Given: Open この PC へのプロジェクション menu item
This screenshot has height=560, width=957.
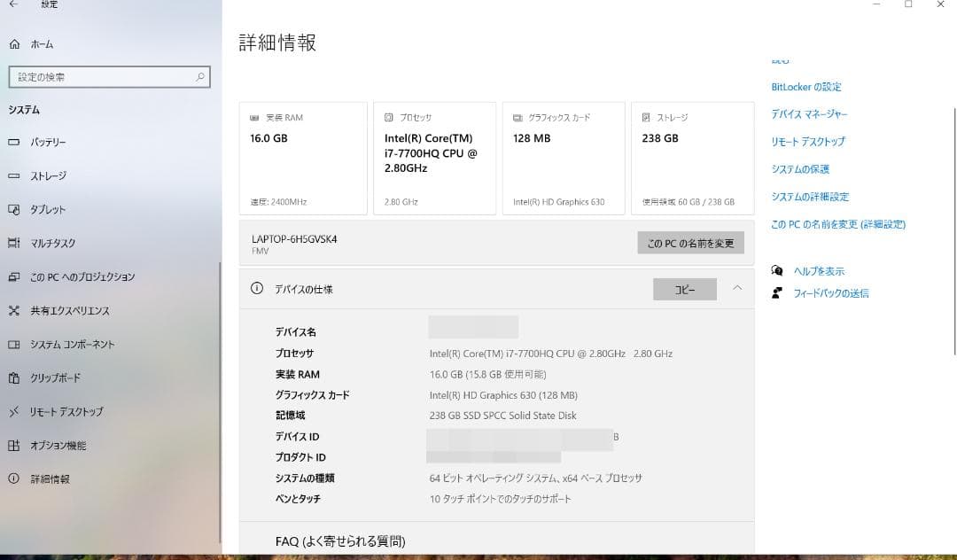Looking at the screenshot, I should 82,277.
